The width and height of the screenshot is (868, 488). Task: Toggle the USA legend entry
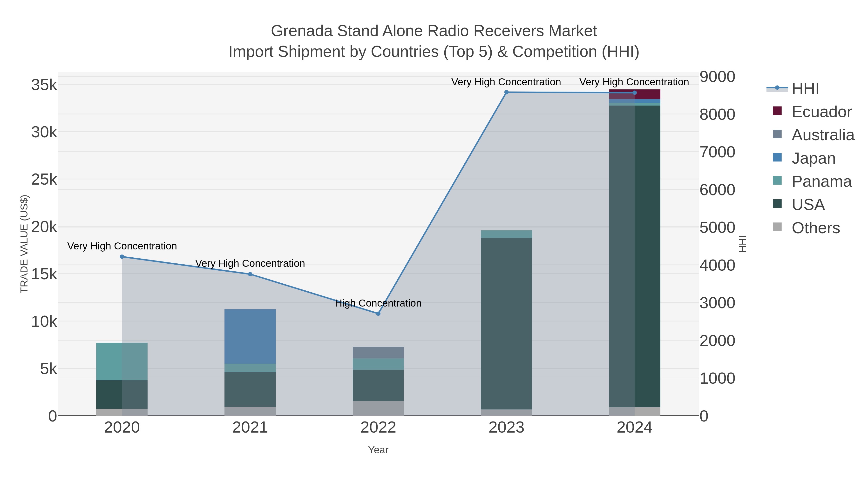[799, 204]
